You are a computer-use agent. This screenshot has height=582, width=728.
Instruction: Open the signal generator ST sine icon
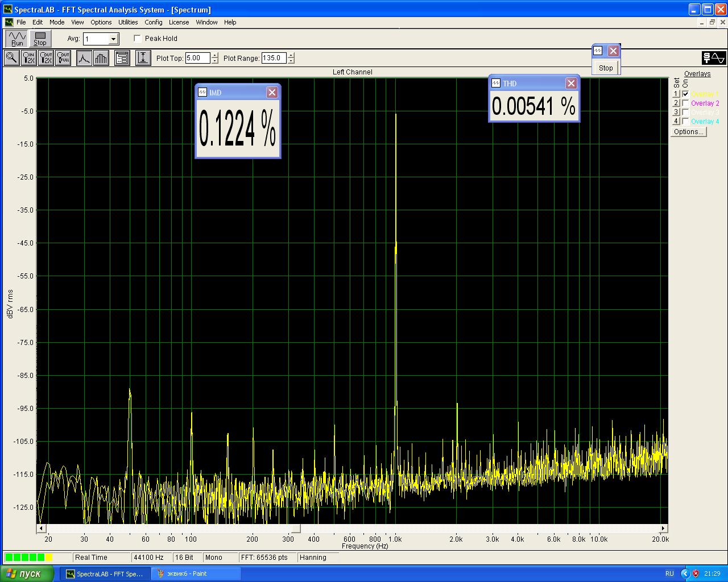[714, 58]
